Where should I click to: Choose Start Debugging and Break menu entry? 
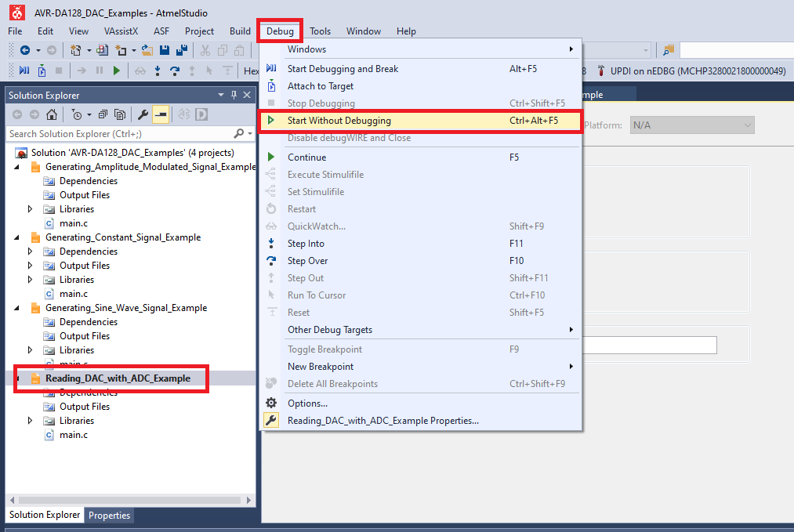[x=420, y=68]
